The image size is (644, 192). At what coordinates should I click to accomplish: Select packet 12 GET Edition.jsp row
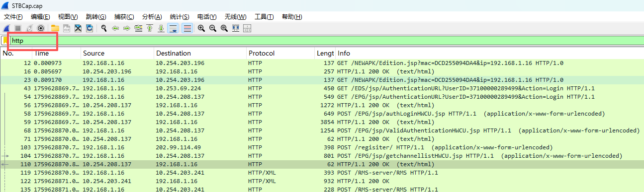point(322,63)
